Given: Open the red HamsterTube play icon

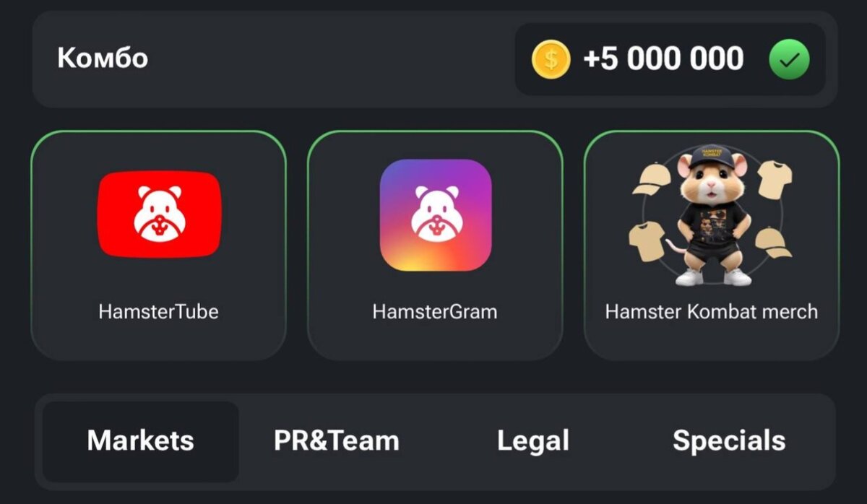Looking at the screenshot, I should pyautogui.click(x=159, y=214).
